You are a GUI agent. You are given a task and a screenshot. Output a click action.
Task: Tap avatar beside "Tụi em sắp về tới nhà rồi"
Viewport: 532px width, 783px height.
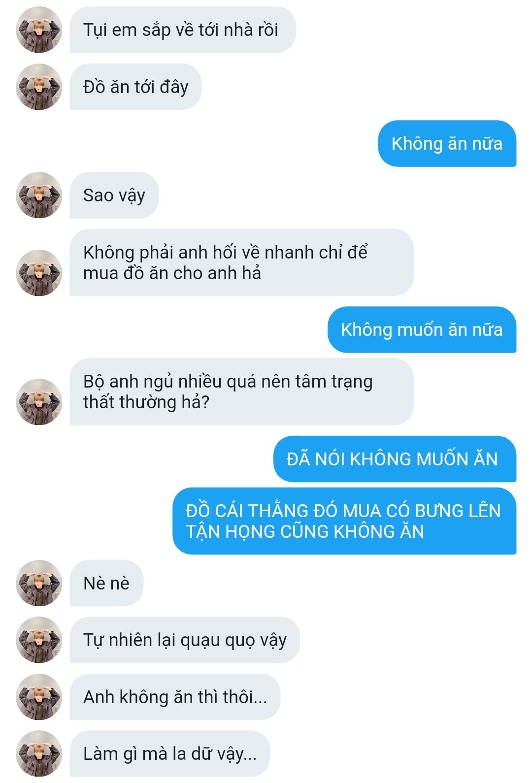tap(39, 30)
